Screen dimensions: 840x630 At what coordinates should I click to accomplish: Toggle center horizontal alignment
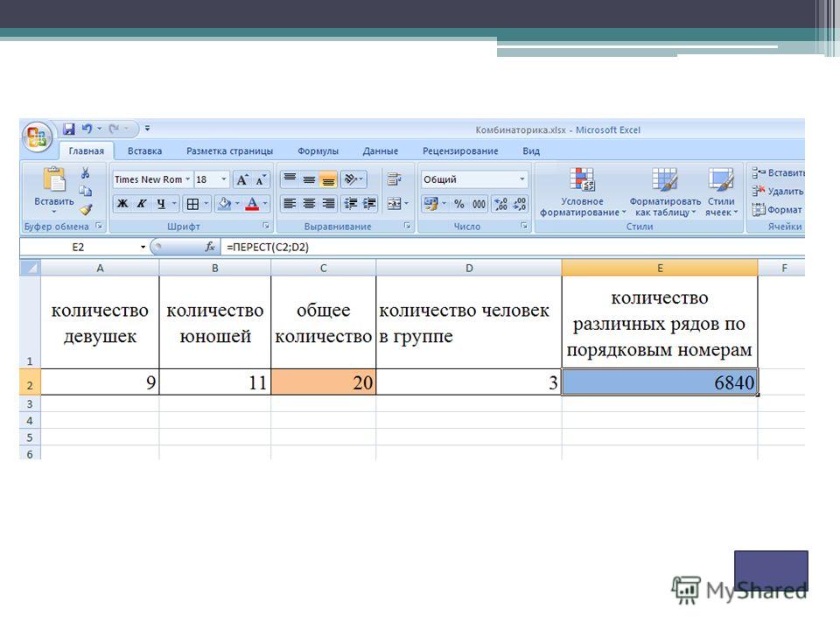click(x=309, y=204)
